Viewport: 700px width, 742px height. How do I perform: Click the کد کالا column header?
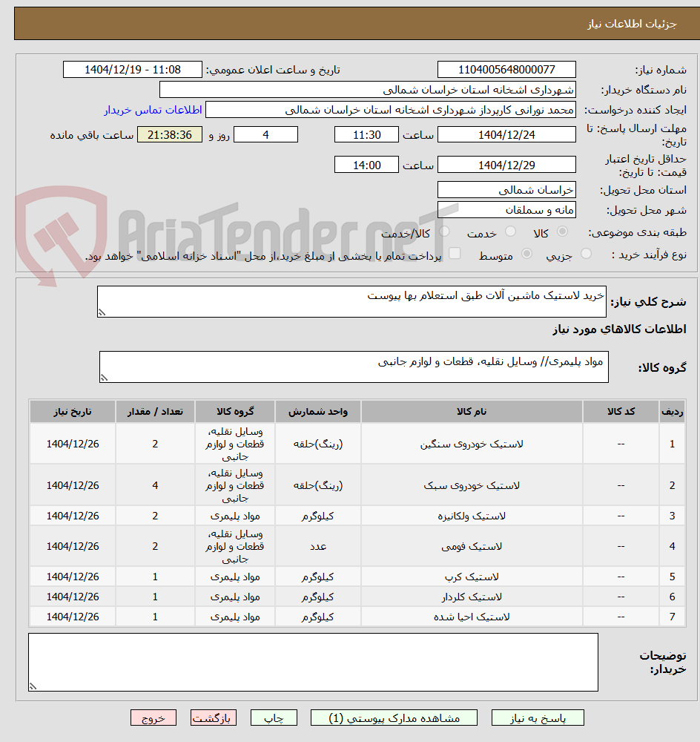(621, 412)
